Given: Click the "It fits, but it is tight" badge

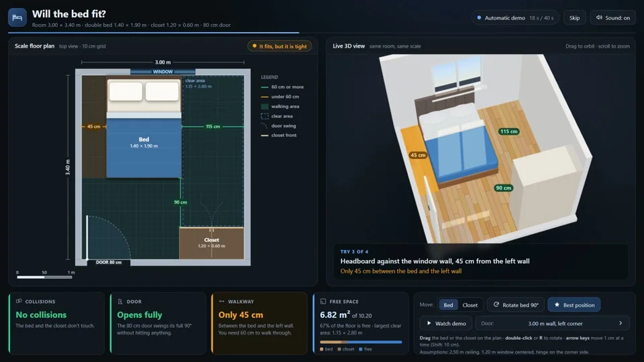Looking at the screenshot, I should point(280,46).
